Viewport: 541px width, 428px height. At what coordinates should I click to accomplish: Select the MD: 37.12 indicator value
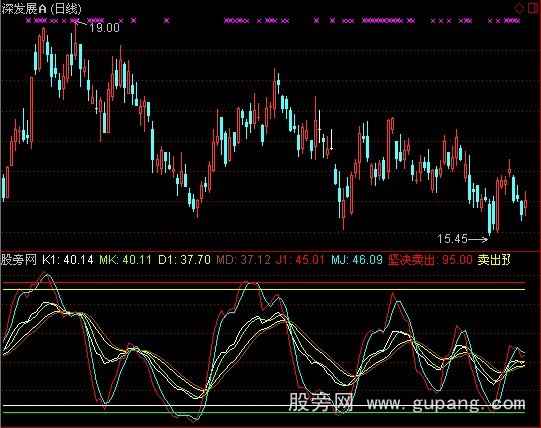(x=243, y=260)
